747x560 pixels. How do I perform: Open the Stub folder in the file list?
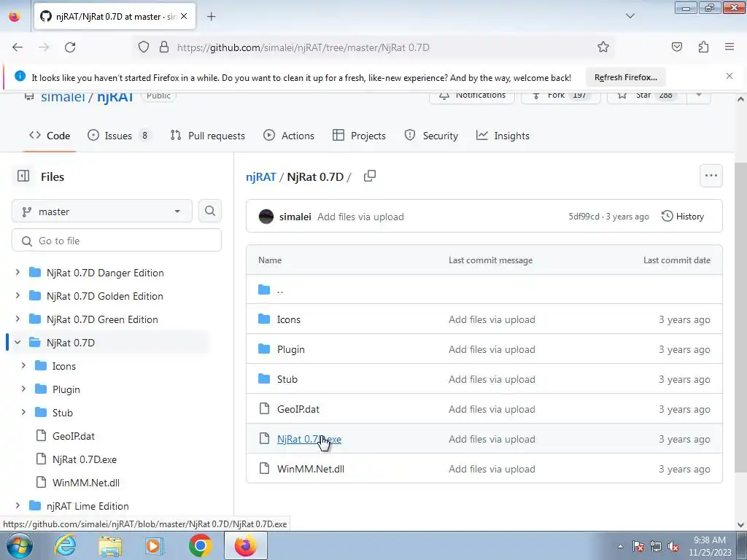pos(287,379)
